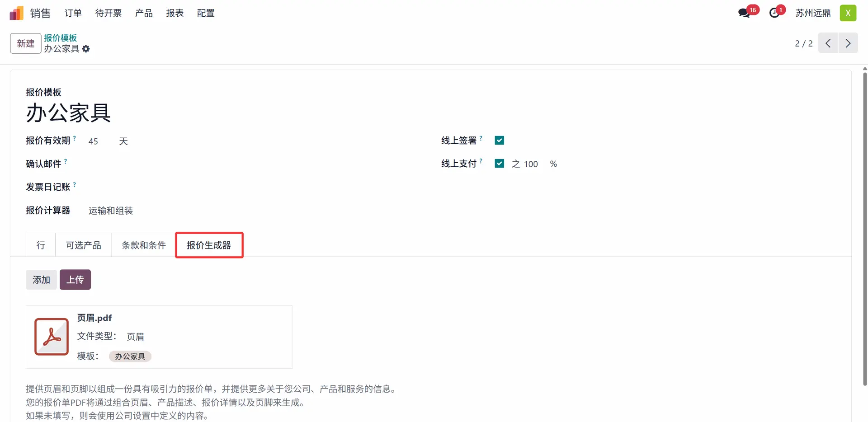Click the green user avatar icon

[x=848, y=13]
